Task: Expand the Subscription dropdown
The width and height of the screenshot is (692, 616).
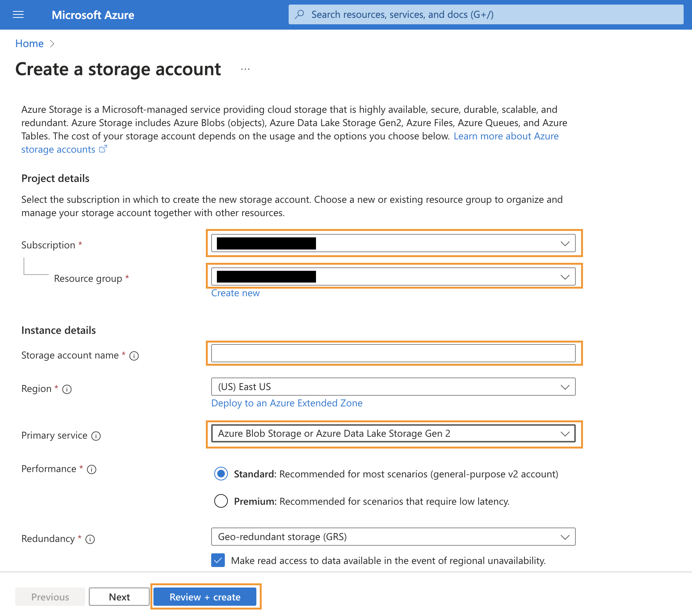Action: 393,243
